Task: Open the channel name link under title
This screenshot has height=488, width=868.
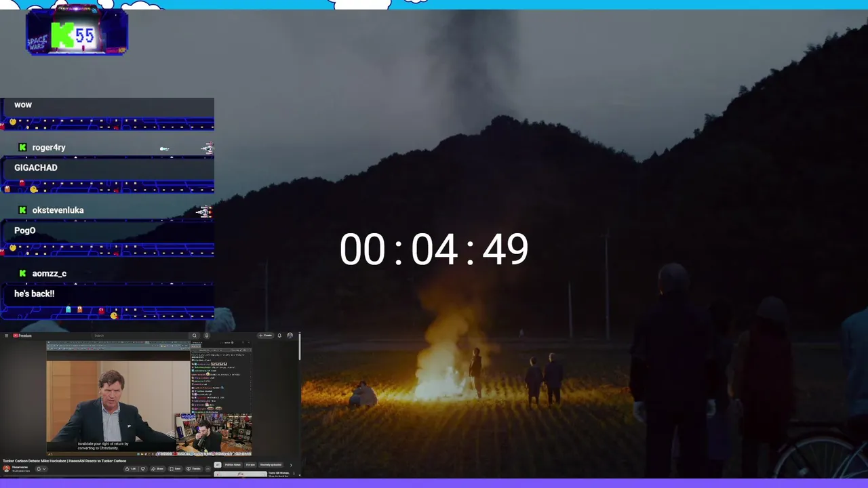Action: point(20,467)
